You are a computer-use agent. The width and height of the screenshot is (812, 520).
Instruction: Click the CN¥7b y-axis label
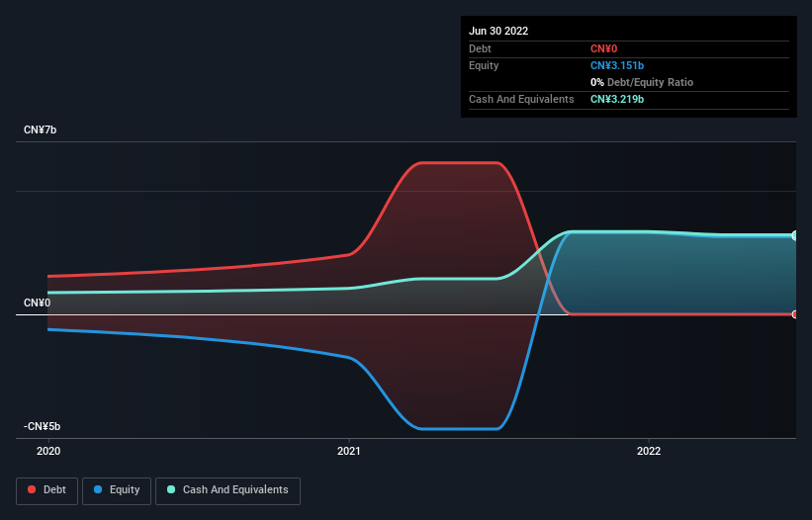click(x=40, y=130)
